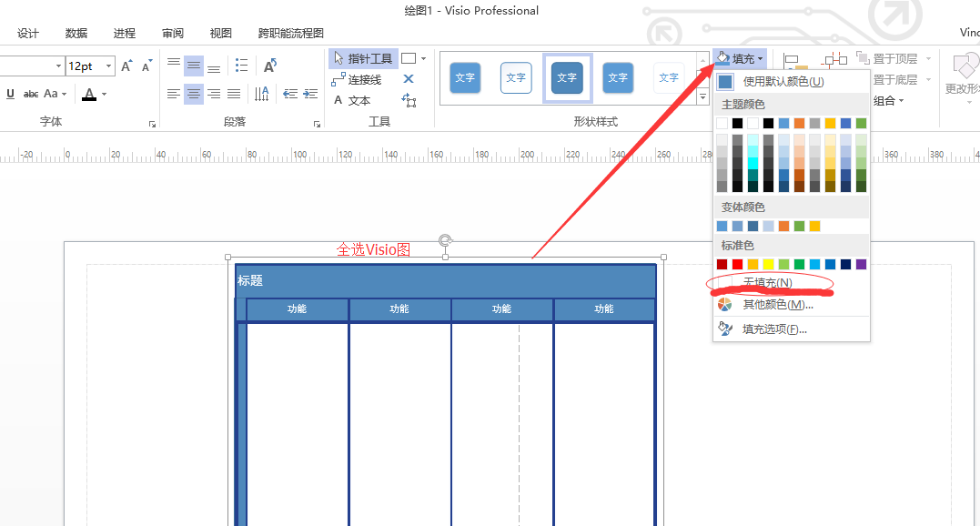Click the increase font size icon
Screen dimensions: 980x526
click(x=126, y=66)
